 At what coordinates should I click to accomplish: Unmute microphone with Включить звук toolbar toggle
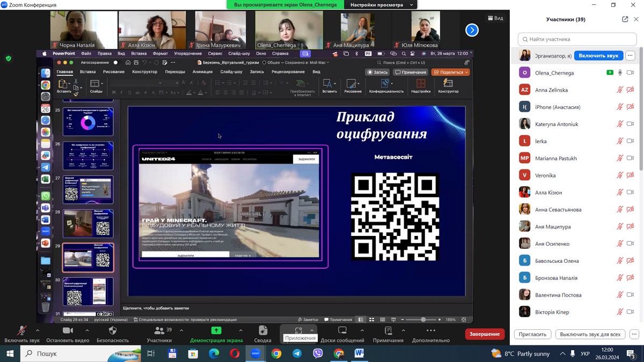[x=22, y=331]
